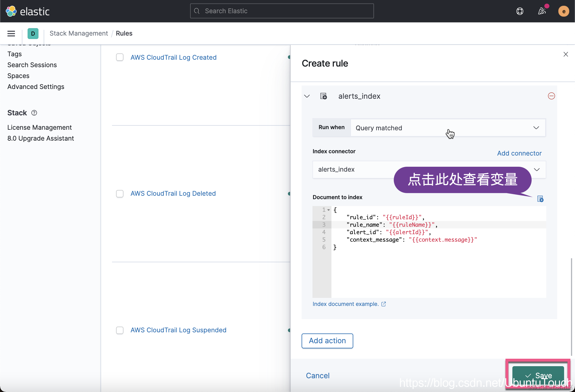Open the help menu lifebuoy icon
575x392 pixels.
(x=520, y=11)
